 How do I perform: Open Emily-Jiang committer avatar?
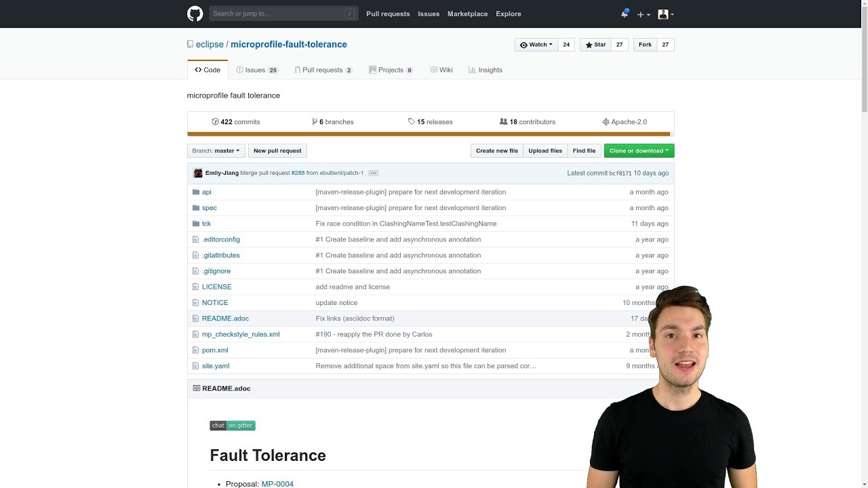pos(198,173)
